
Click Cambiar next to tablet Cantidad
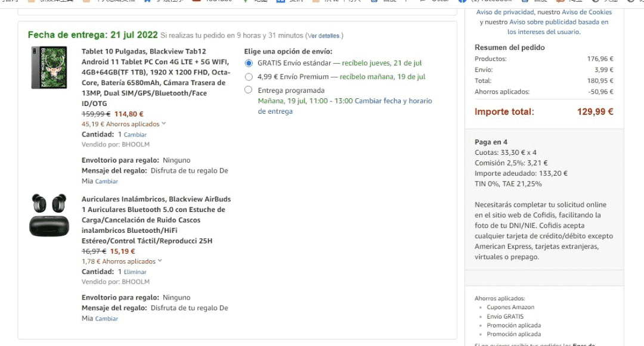[x=135, y=135]
